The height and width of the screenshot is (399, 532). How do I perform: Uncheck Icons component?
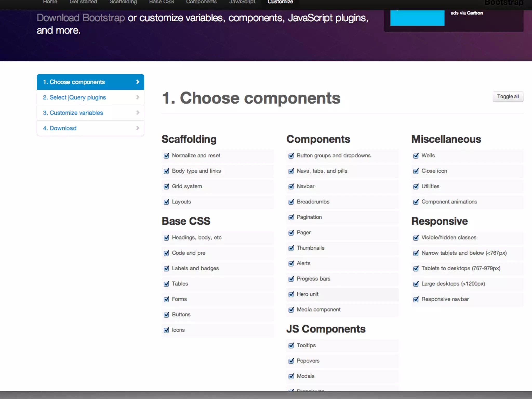166,330
